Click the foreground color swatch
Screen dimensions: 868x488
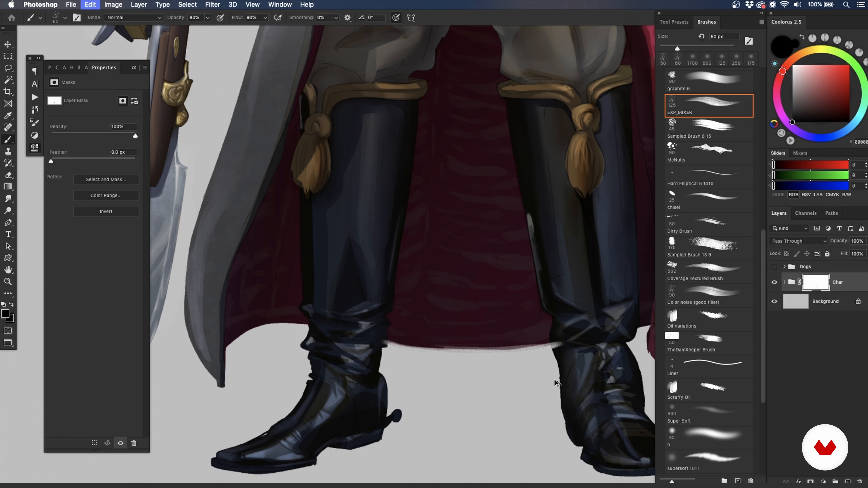pyautogui.click(x=5, y=314)
